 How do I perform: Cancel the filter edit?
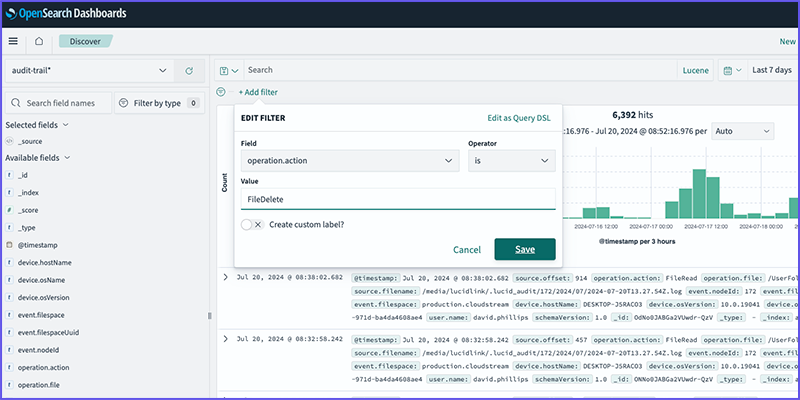pos(467,249)
